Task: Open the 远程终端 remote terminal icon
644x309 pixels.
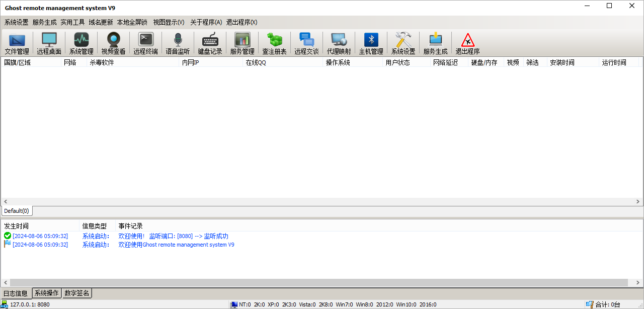Action: 146,43
